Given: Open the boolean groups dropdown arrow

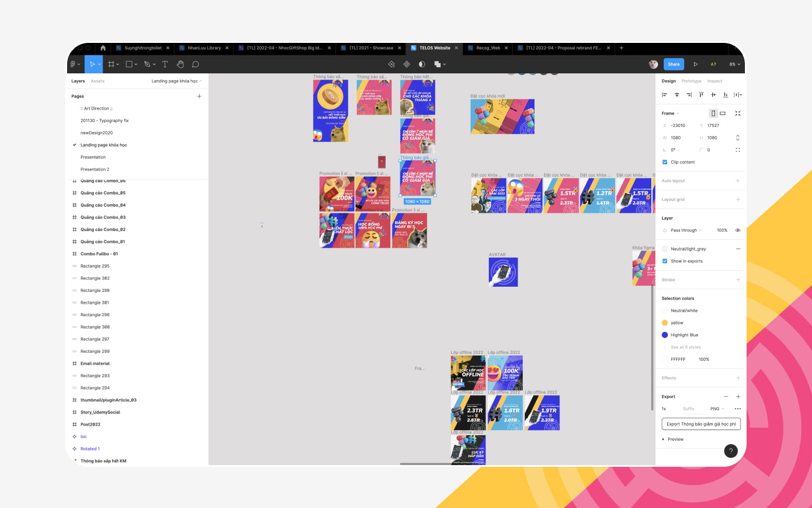Looking at the screenshot, I should pyautogui.click(x=444, y=64).
